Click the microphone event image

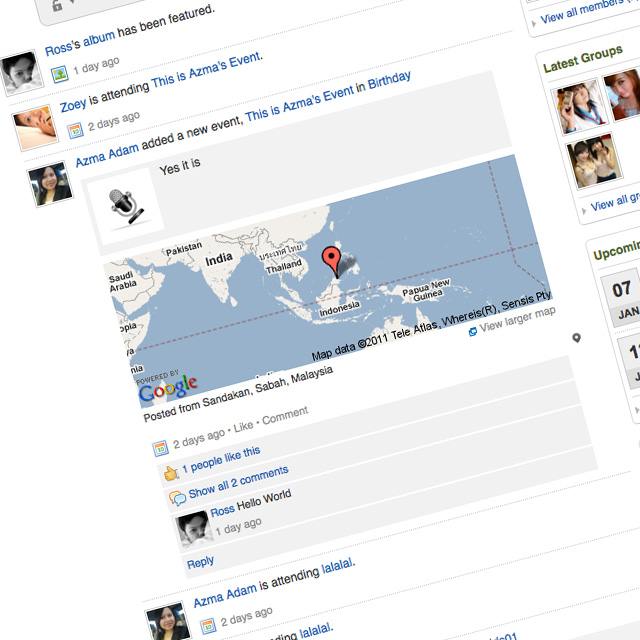[125, 207]
